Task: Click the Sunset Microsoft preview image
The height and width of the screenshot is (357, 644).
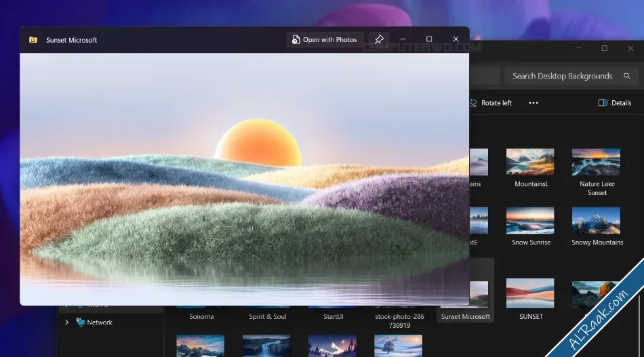Action: [x=244, y=179]
